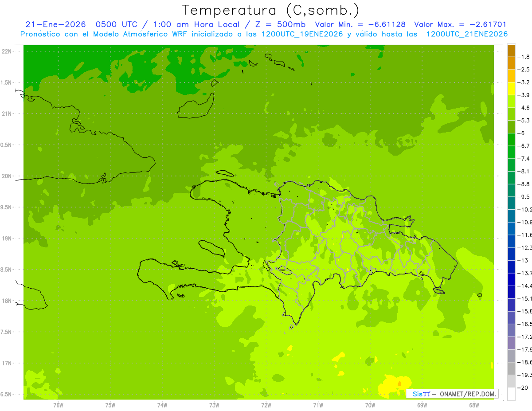Screen dimensions: 532x411
Task: Click the '17N' latitude label
Action: pyautogui.click(x=7, y=363)
